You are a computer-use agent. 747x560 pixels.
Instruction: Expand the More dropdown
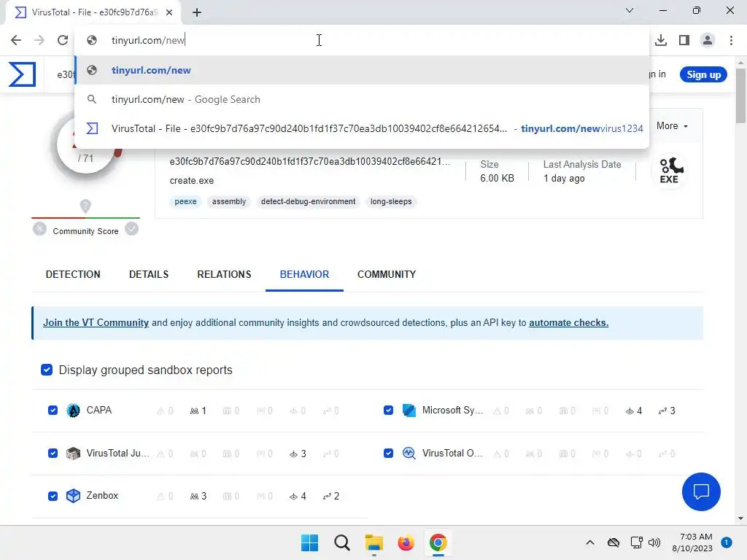672,126
